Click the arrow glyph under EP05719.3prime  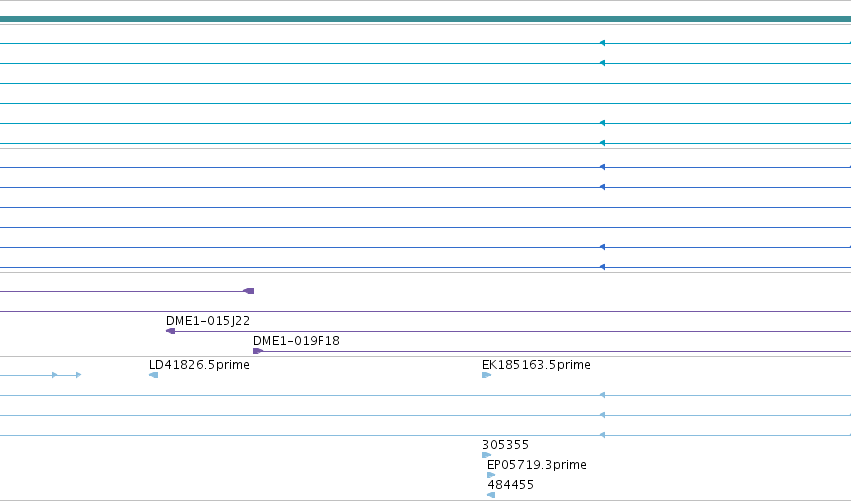(492, 475)
